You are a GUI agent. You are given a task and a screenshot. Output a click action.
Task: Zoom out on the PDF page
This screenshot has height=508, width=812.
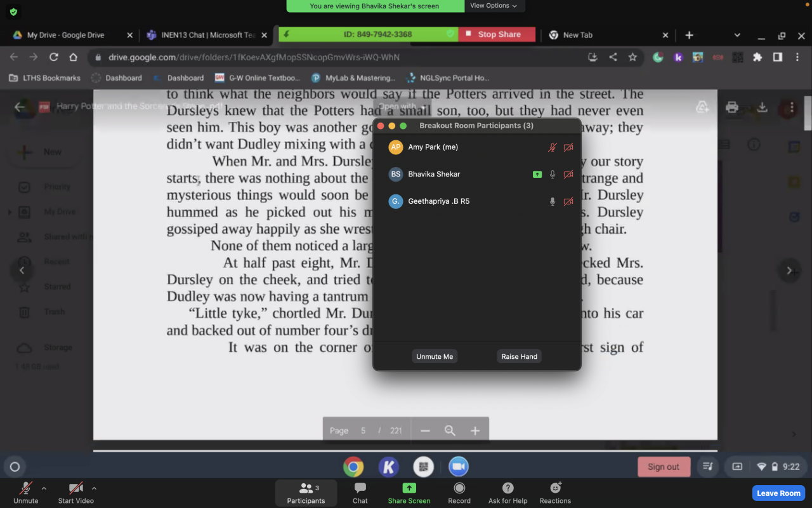click(x=425, y=431)
